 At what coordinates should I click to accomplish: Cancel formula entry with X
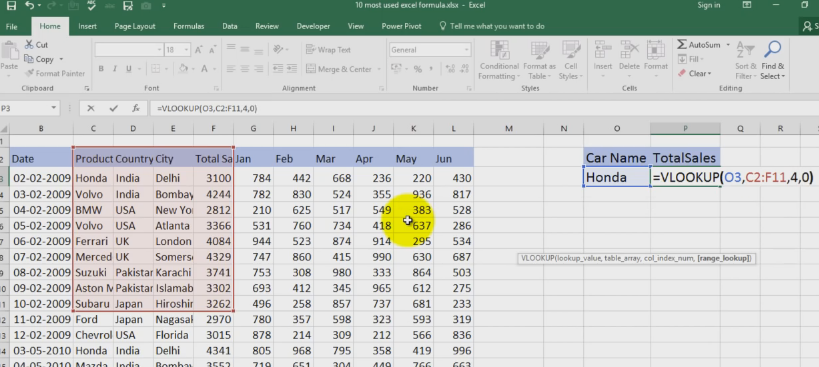point(91,109)
